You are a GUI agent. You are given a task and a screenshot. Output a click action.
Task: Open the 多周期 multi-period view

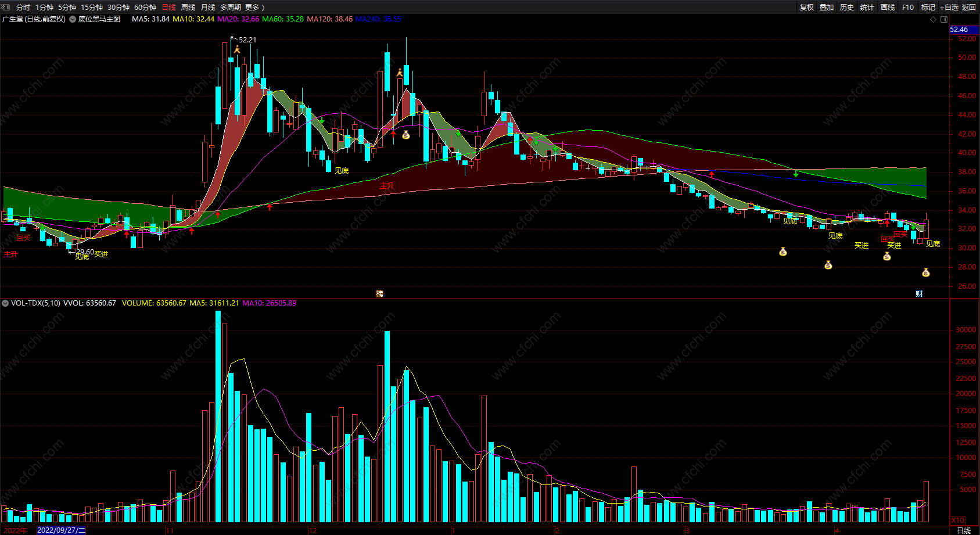[x=231, y=8]
